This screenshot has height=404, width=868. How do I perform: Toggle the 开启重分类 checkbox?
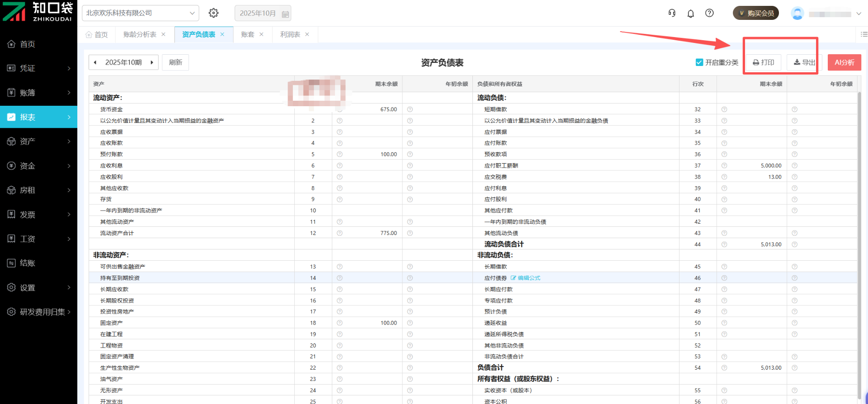(x=699, y=62)
